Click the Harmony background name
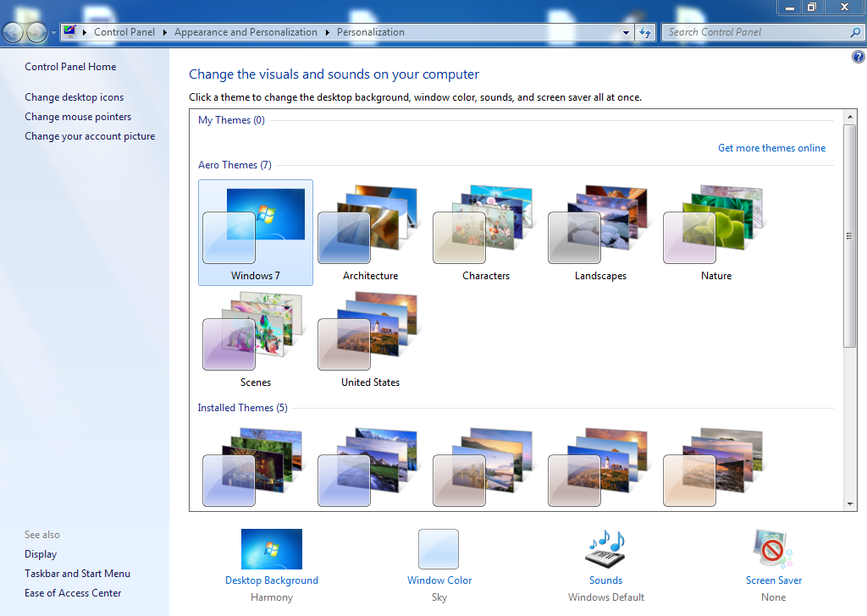867x616 pixels. point(272,597)
